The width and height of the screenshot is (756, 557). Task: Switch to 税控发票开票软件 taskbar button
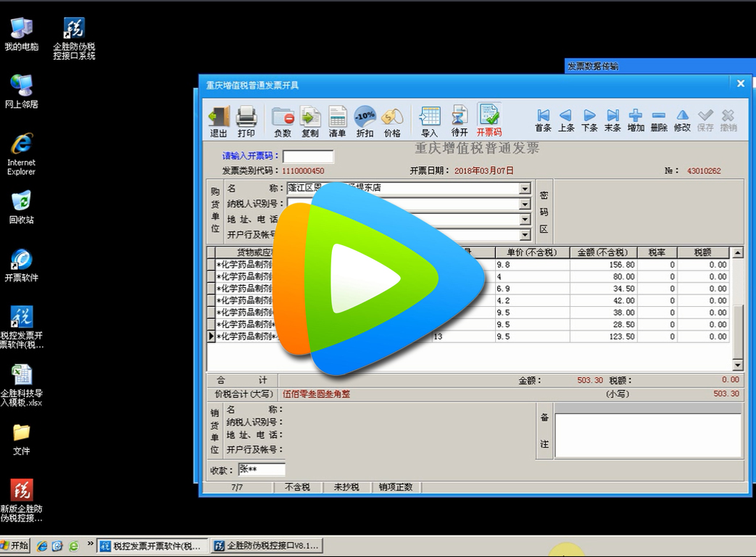tap(152, 546)
